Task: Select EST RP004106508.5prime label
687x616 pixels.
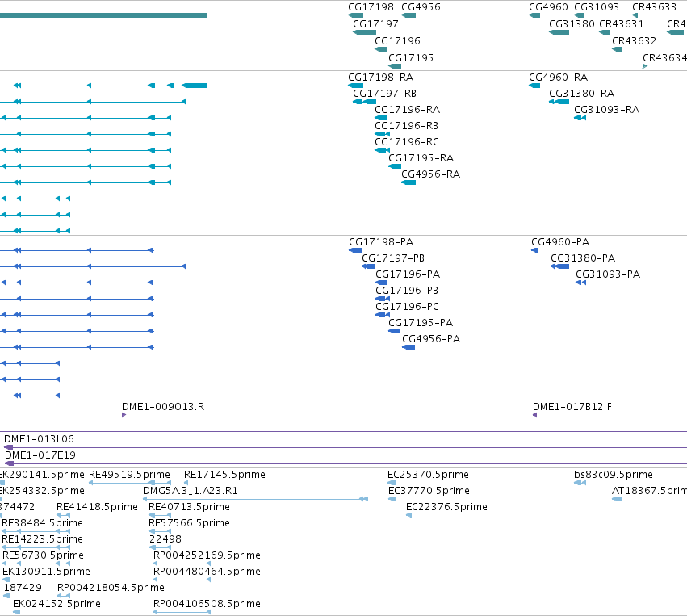Action: [x=207, y=604]
